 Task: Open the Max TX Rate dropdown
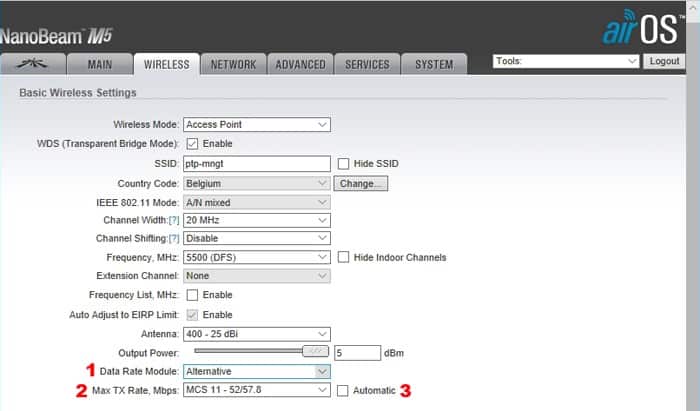point(257,390)
